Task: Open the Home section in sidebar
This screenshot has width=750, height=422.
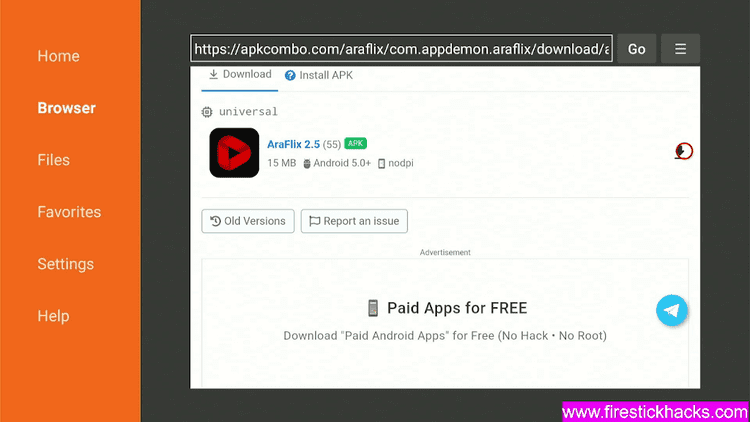Action: pos(58,56)
